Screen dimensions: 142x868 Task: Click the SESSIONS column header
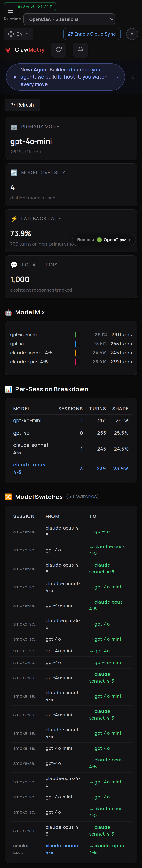pos(70,408)
